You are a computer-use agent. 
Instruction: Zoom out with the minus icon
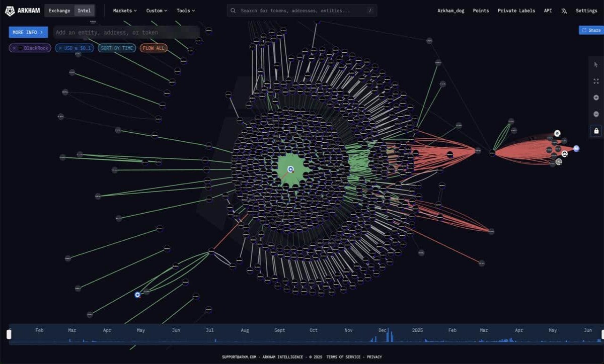pyautogui.click(x=596, y=114)
